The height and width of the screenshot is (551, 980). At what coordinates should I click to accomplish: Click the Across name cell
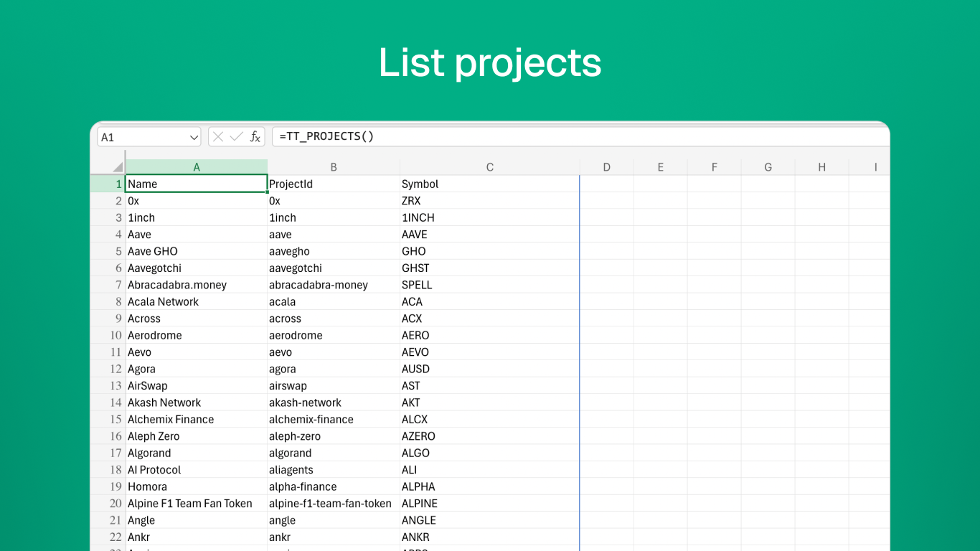point(197,319)
